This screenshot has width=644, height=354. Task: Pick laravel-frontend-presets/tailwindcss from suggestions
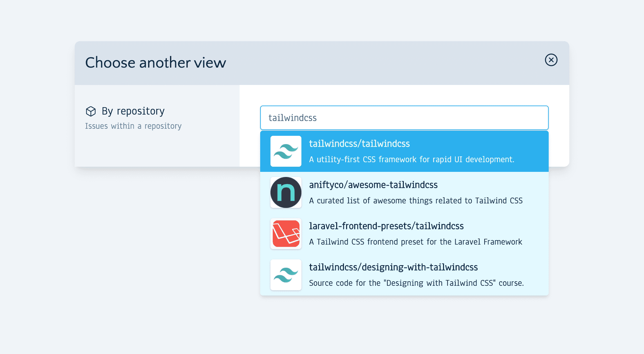click(x=386, y=226)
